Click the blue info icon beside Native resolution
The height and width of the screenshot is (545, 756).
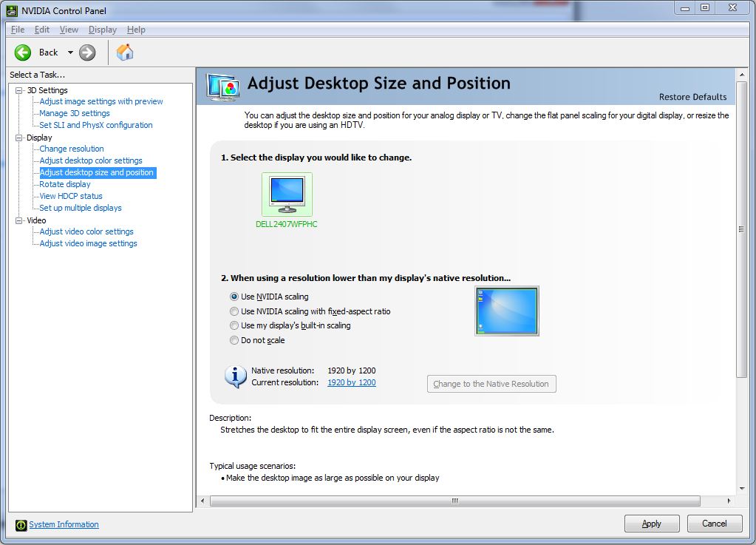235,376
